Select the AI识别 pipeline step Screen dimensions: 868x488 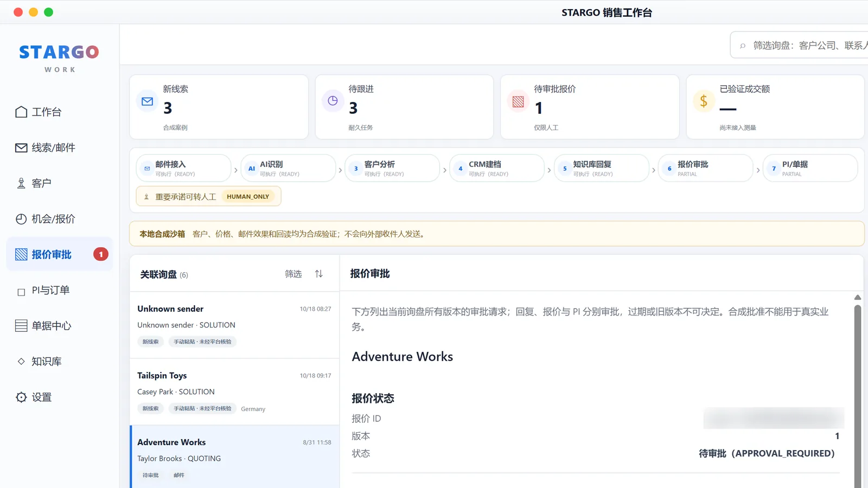[288, 168]
